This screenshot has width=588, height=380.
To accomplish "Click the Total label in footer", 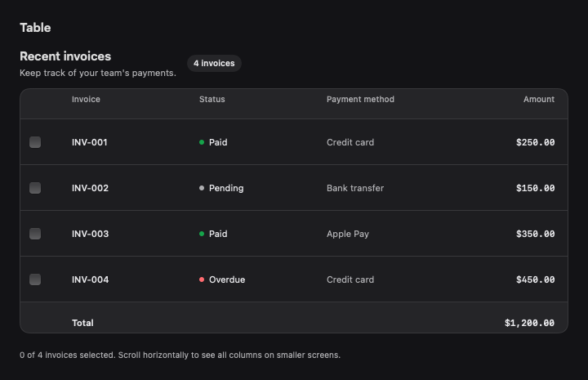I will [82, 323].
